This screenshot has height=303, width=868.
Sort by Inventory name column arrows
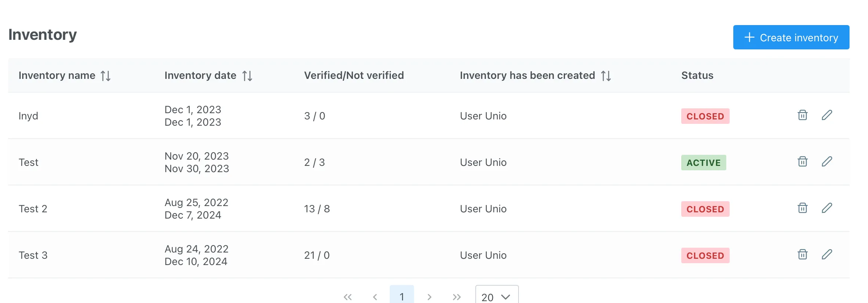click(106, 76)
